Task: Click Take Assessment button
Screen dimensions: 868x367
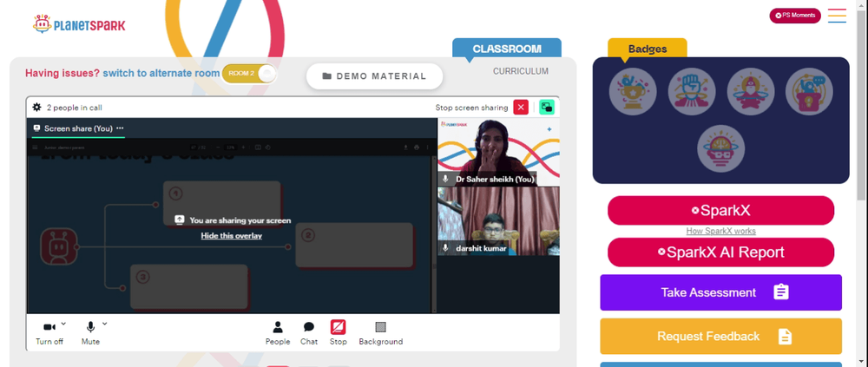Action: [x=720, y=292]
